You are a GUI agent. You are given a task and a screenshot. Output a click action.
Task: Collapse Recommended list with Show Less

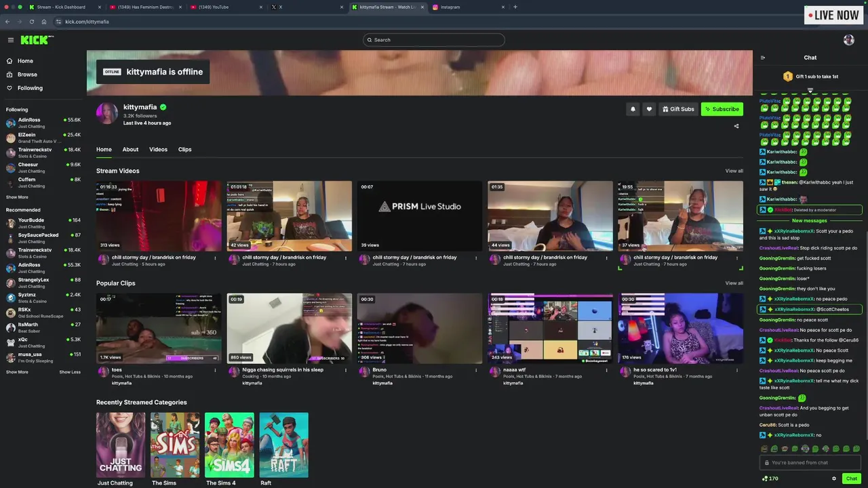point(70,372)
